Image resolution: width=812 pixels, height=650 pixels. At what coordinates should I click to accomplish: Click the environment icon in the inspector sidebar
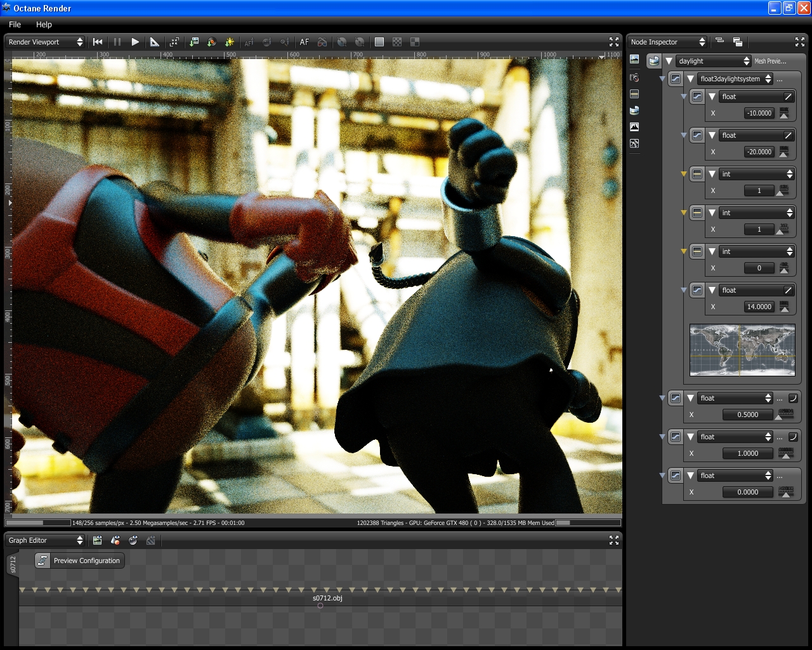tap(634, 110)
